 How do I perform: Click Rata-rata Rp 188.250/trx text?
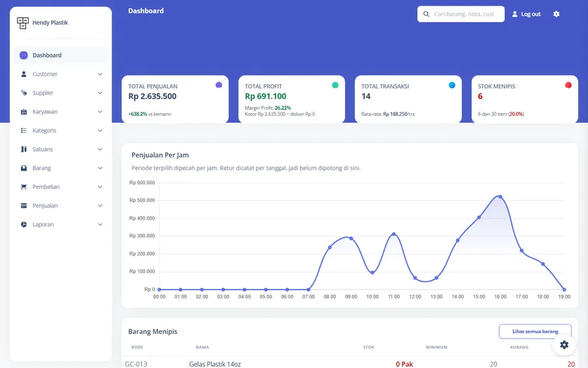(388, 114)
